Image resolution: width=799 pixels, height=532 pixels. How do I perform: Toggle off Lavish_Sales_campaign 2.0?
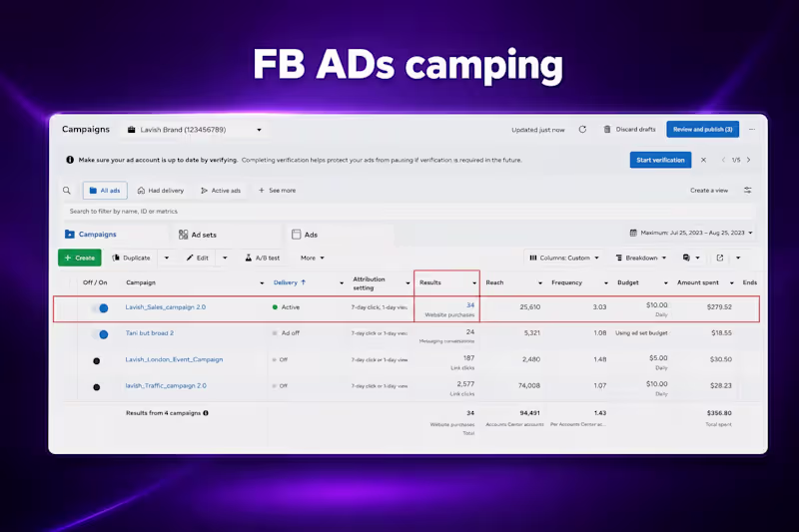point(100,308)
